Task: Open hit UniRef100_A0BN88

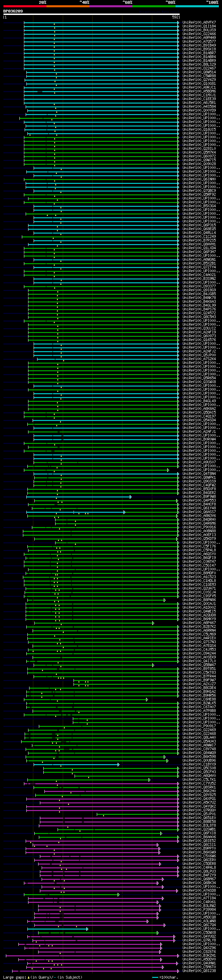Action: tap(199, 531)
